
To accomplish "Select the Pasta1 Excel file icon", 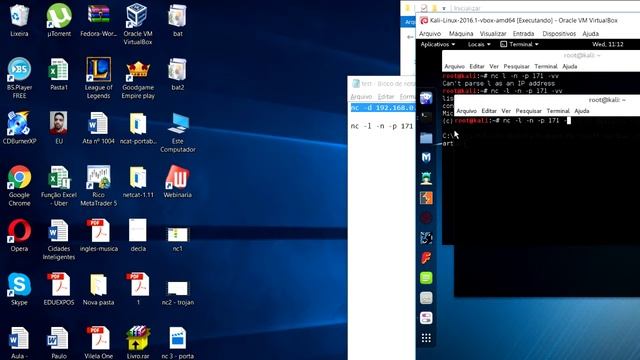I will (x=59, y=74).
